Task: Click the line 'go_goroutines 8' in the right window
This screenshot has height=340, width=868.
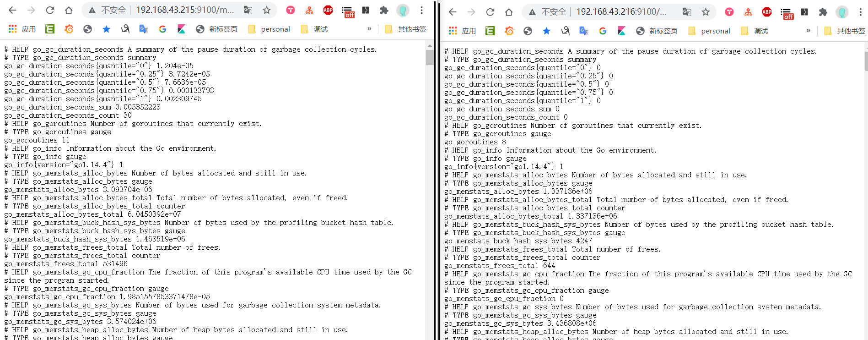Action: coord(475,142)
